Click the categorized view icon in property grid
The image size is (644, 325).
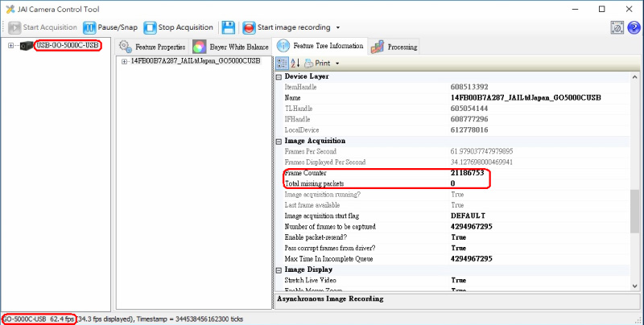coord(282,63)
